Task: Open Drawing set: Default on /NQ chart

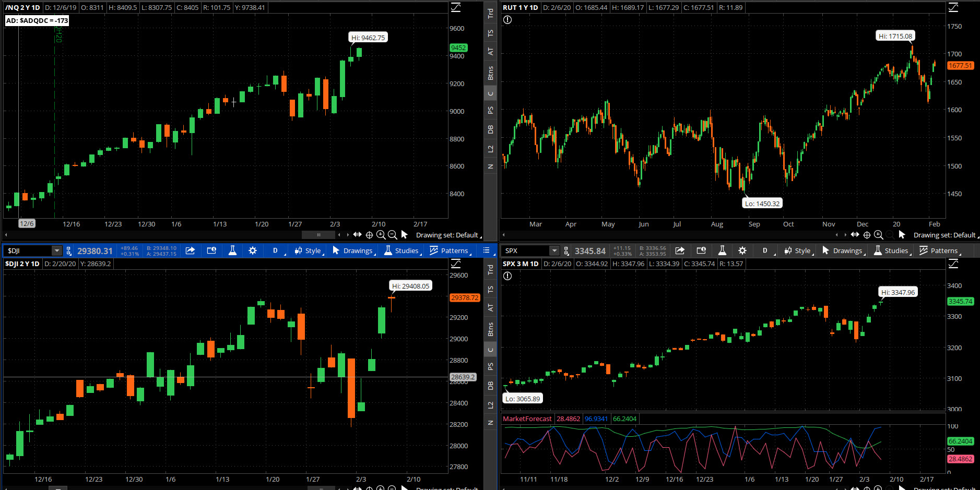Action: click(448, 235)
